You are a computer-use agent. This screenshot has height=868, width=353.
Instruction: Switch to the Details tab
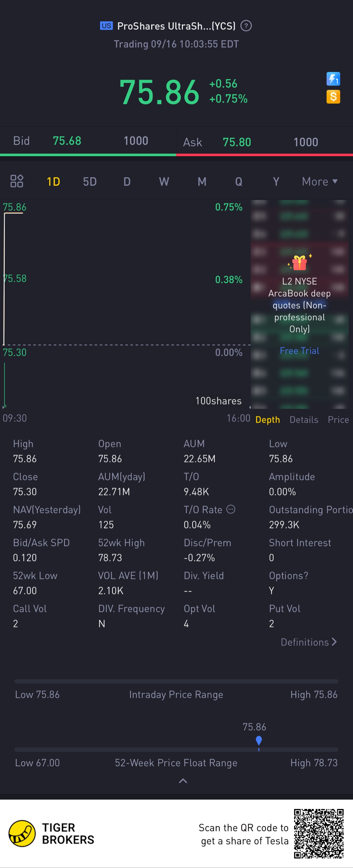click(304, 420)
